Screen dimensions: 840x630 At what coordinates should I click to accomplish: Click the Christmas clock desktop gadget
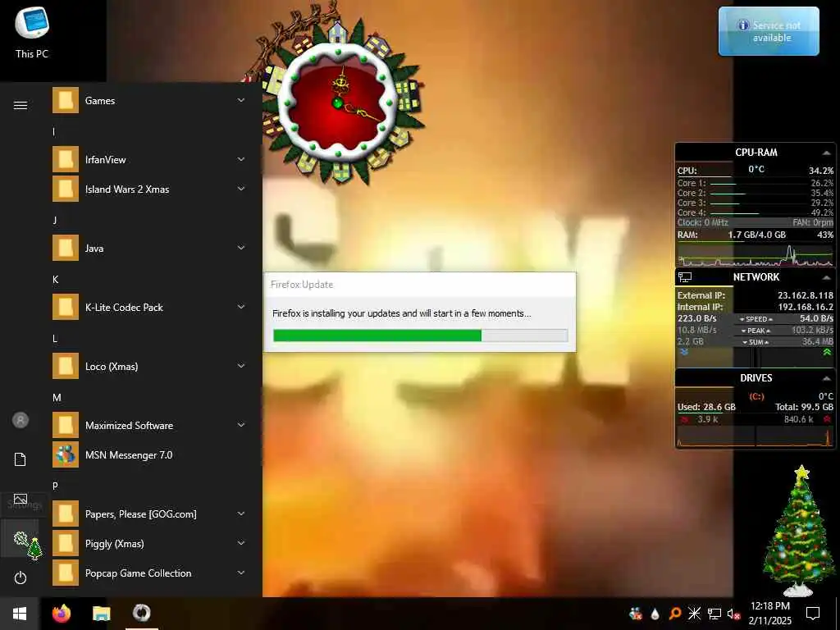(337, 102)
